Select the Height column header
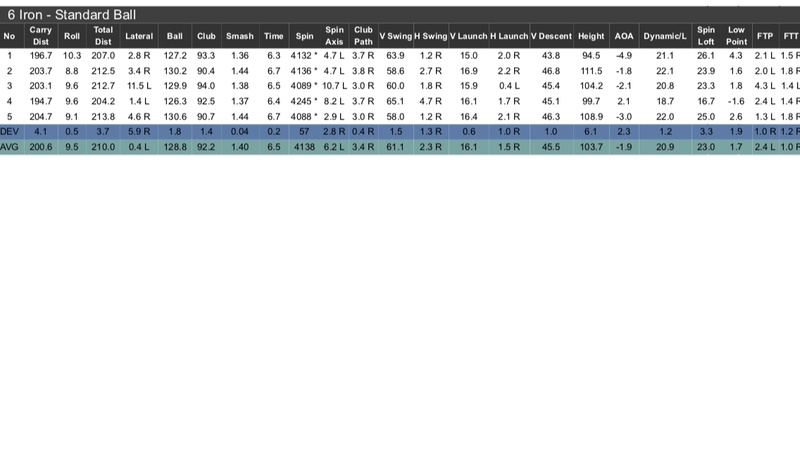The height and width of the screenshot is (450, 800). point(591,36)
